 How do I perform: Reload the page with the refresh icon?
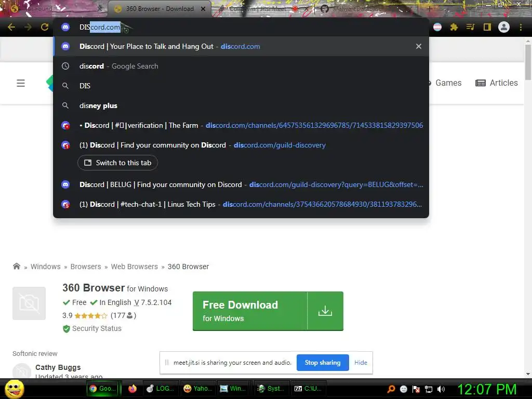point(45,27)
